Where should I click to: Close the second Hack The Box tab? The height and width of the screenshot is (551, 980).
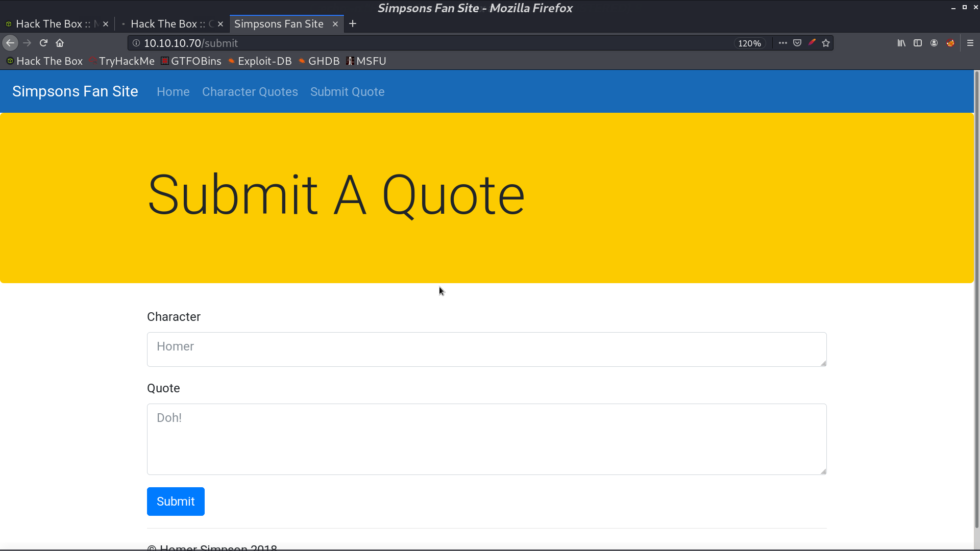coord(220,24)
